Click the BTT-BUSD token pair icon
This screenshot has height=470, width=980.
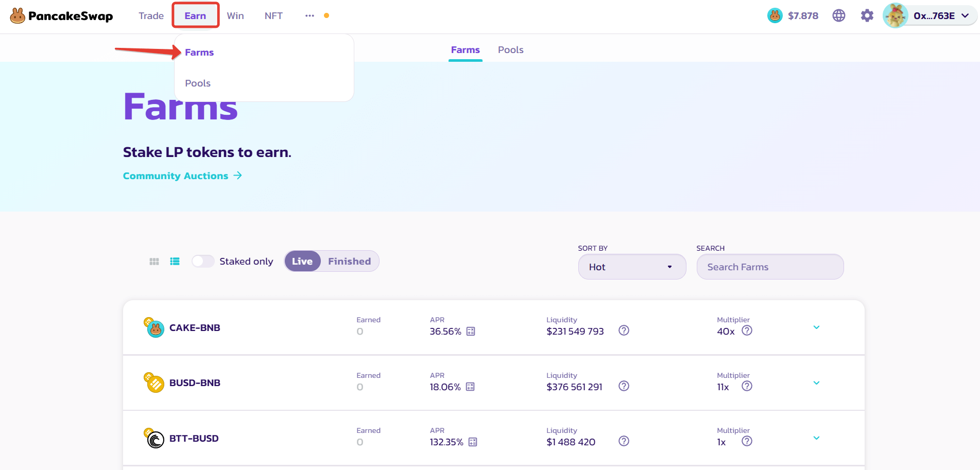tap(154, 438)
